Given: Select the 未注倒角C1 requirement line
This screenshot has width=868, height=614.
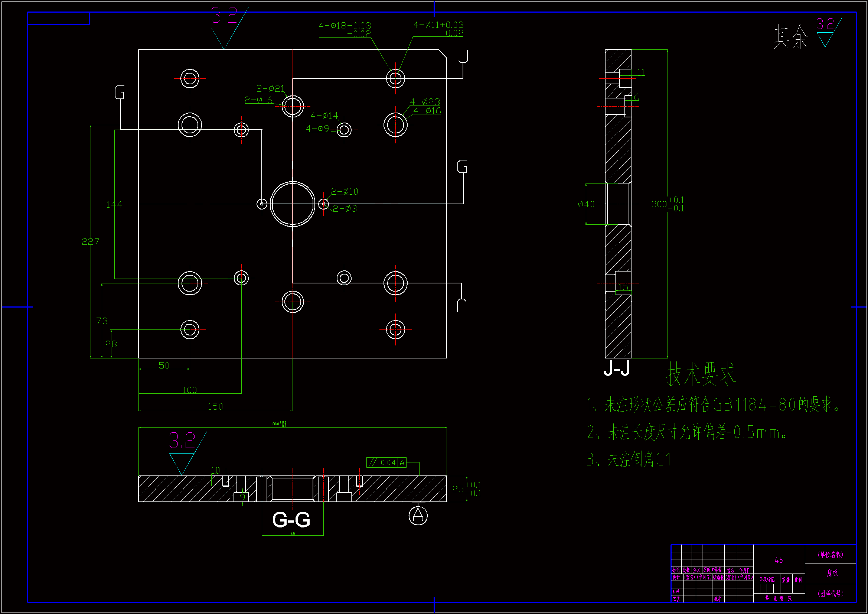Looking at the screenshot, I should point(629,460).
